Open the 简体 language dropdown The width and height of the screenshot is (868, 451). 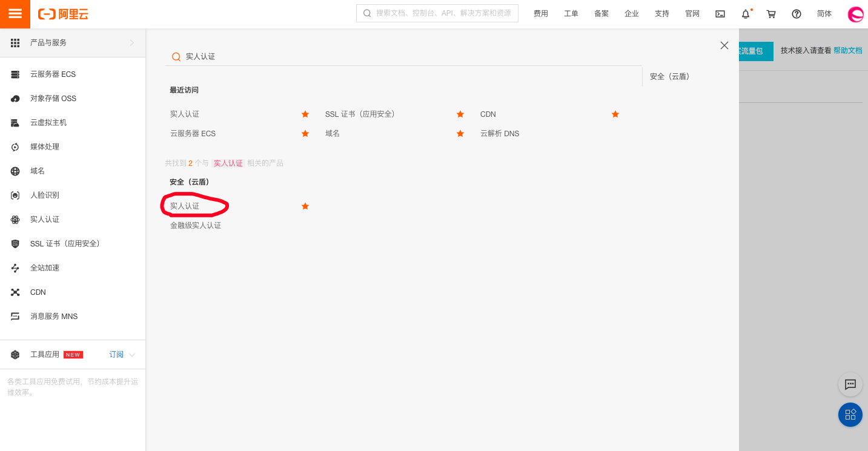(824, 14)
